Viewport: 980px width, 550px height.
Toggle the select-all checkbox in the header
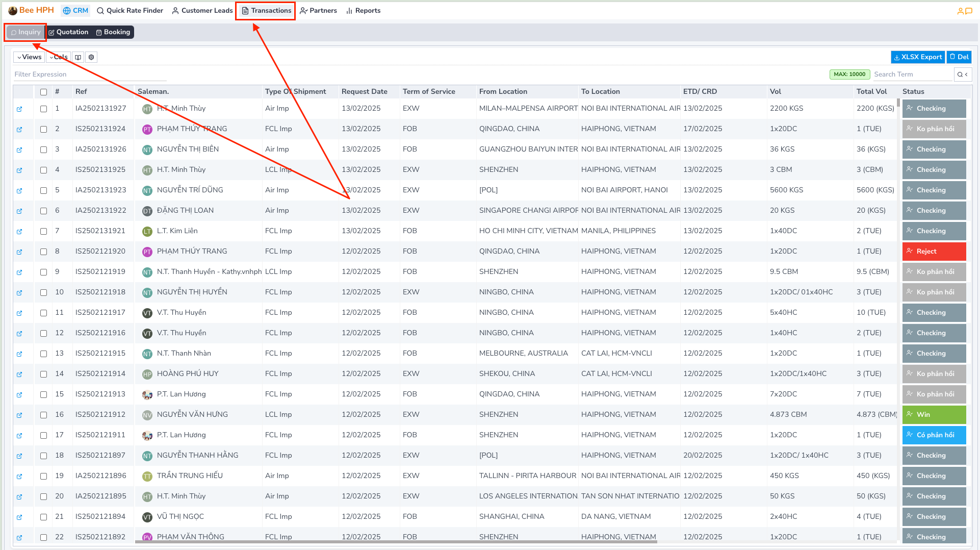43,92
